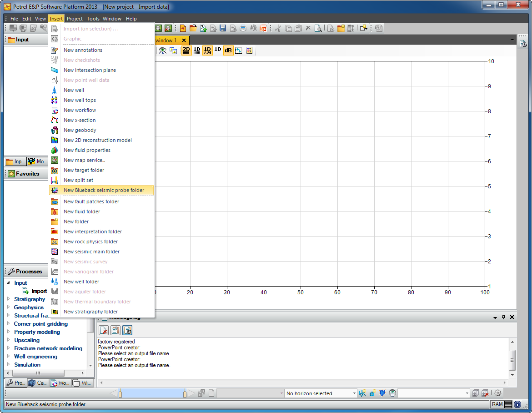532x413 pixels.
Task: Toggle the eye visibility icon in window toolbar
Action: 163,50
